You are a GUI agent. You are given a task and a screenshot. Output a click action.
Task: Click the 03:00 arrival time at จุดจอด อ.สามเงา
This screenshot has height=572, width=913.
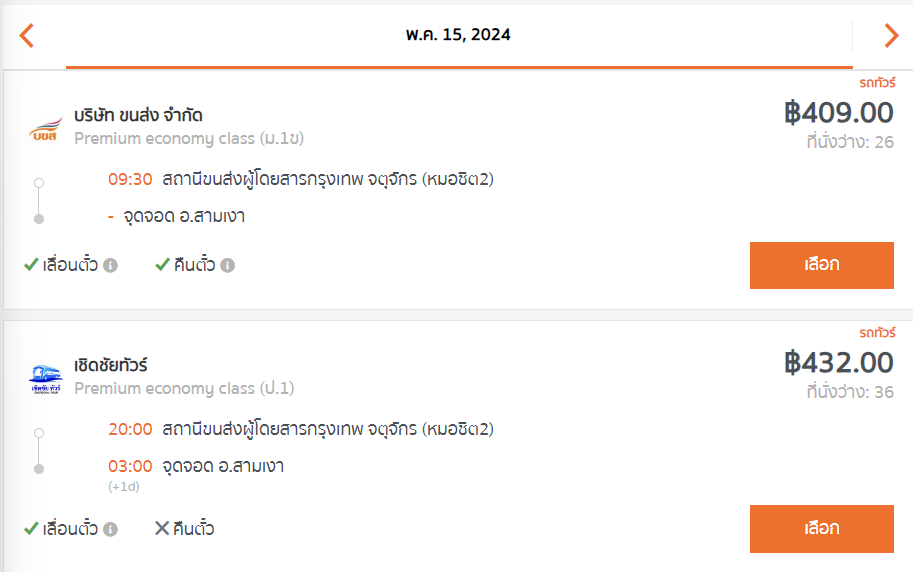130,466
